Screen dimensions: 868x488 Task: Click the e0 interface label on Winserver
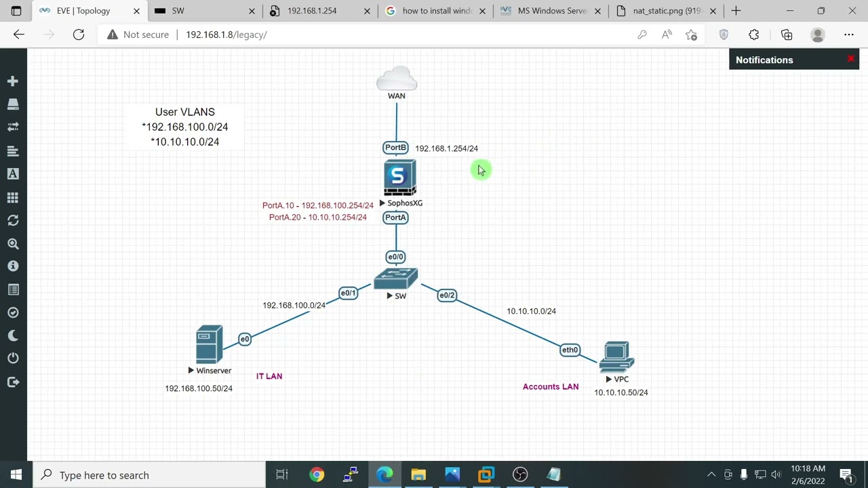(245, 339)
